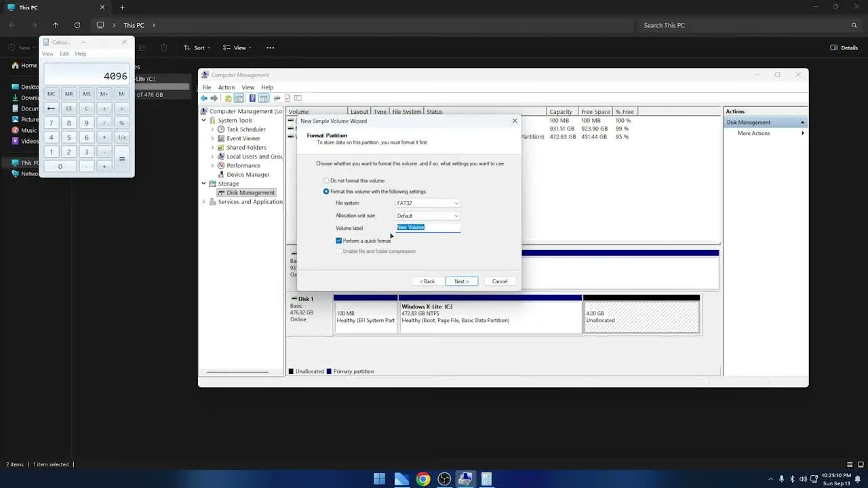Screen dimensions: 868x488
Task: Click the Details button in File Explorer
Action: (844, 47)
